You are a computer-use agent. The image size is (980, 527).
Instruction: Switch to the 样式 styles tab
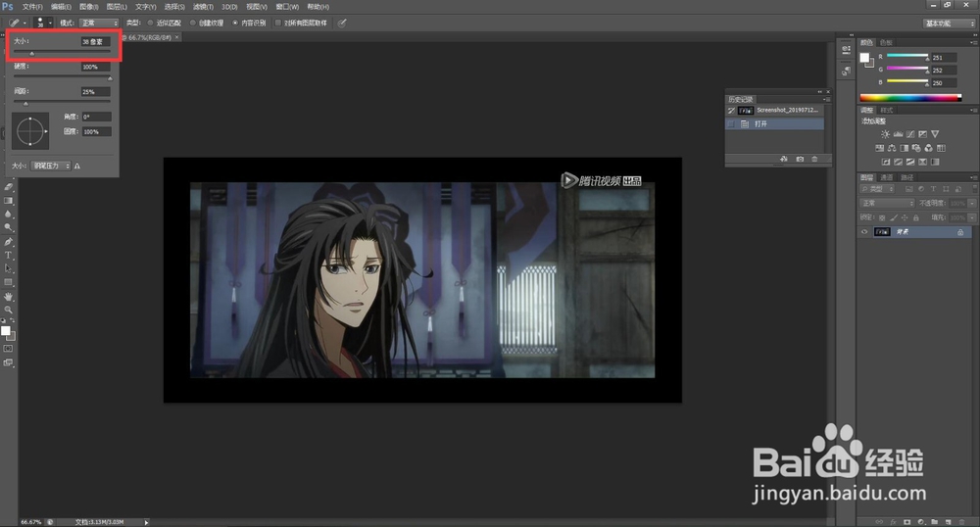886,111
